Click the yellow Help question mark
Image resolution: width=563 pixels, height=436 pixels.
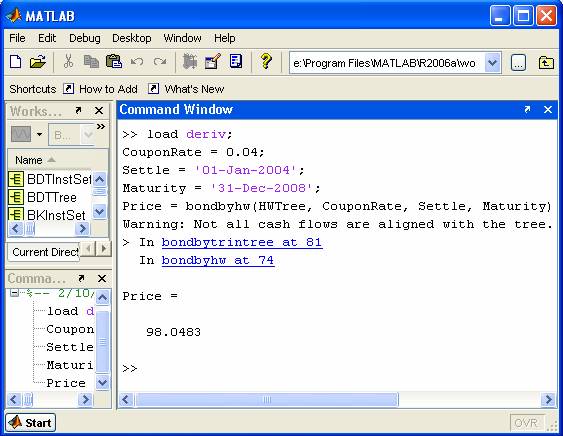pos(266,61)
